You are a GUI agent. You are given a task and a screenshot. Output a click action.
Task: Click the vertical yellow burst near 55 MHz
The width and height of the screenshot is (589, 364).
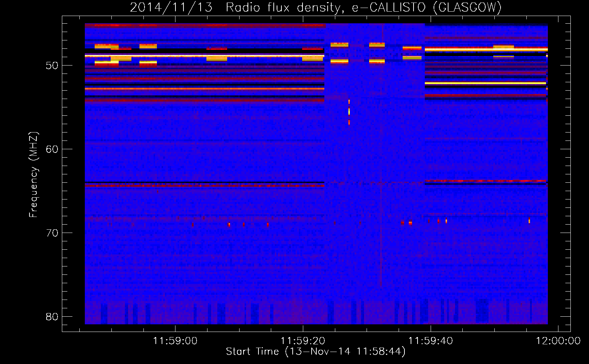[349, 112]
